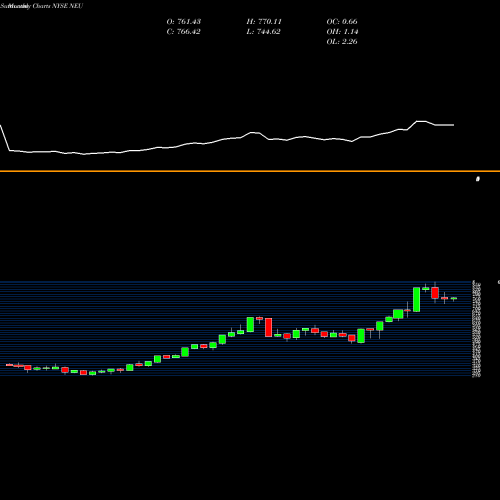
Task: Select the low price value 'L: 744.62'
Action: click(263, 32)
